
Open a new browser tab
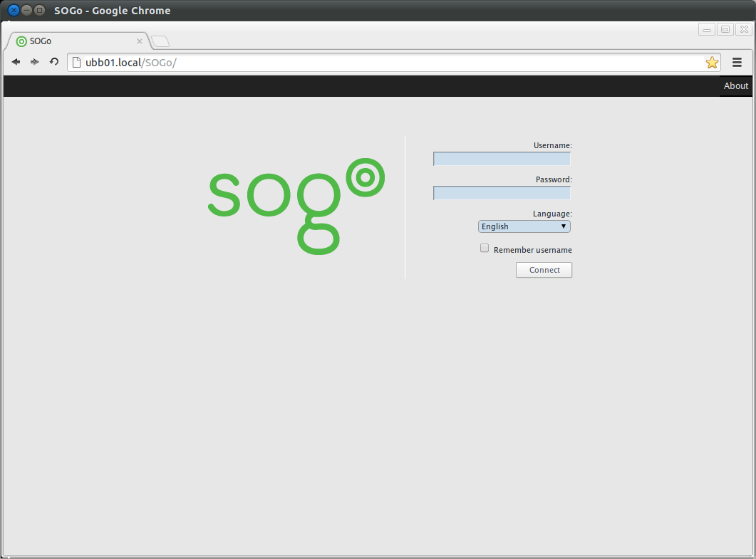[160, 41]
